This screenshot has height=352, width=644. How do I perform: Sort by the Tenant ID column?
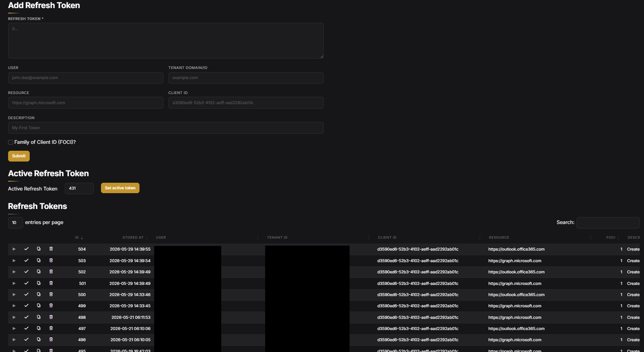277,237
